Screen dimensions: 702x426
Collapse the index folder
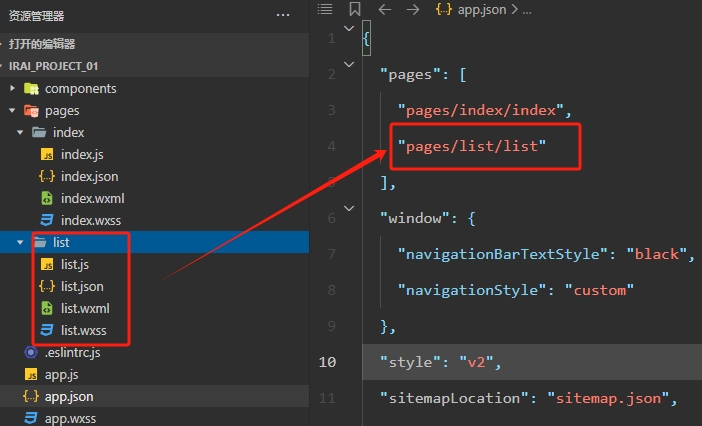tap(21, 133)
